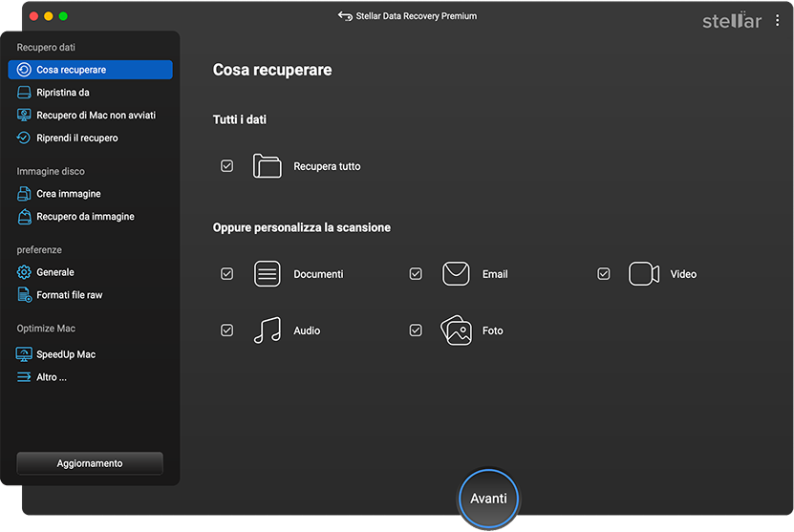
Task: Click the Tutti i dati heading
Action: coord(240,119)
